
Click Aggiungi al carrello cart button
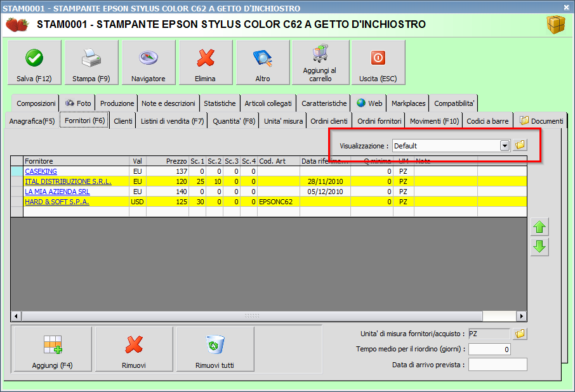(321, 63)
